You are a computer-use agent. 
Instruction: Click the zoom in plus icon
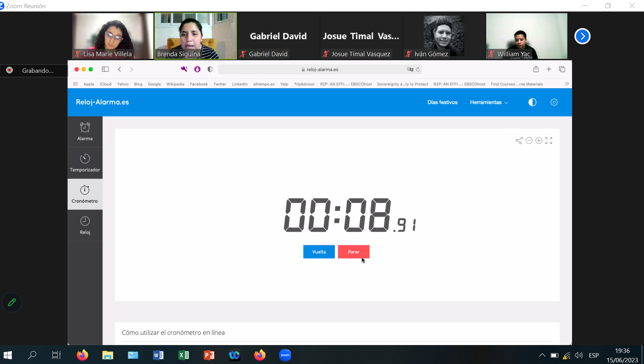[539, 141]
